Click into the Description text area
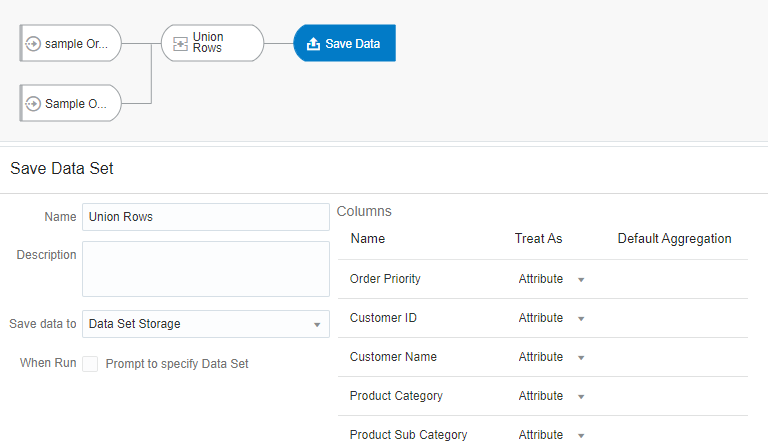Image resolution: width=768 pixels, height=448 pixels. pos(205,268)
